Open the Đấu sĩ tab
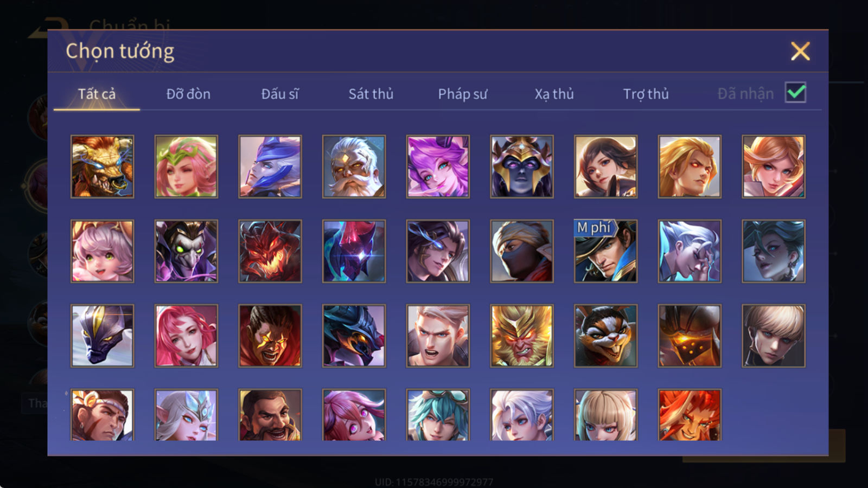Viewport: 868px width, 488px height. point(280,94)
